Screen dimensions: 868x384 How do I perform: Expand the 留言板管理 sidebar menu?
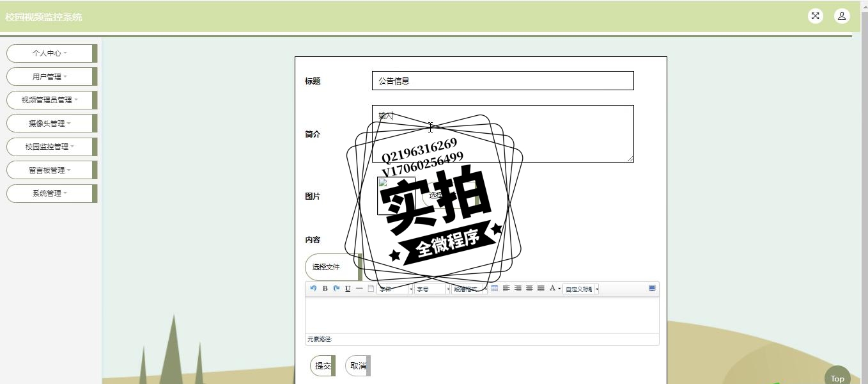coord(52,170)
